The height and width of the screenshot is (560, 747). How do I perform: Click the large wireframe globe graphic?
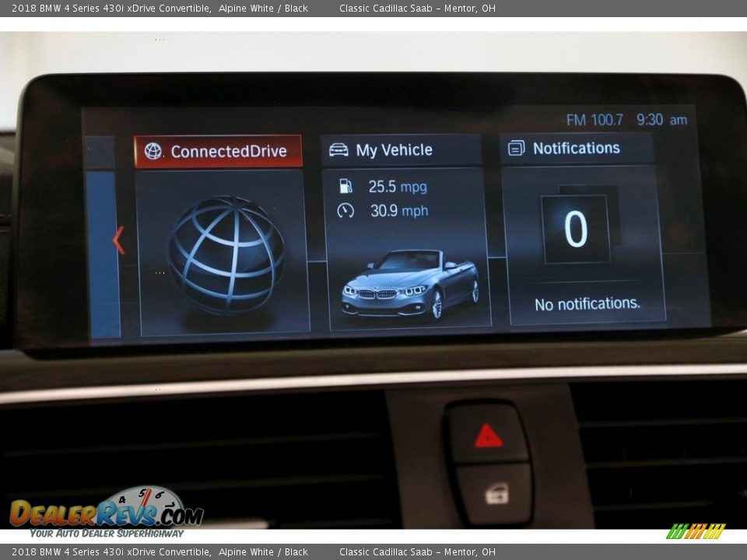click(226, 254)
